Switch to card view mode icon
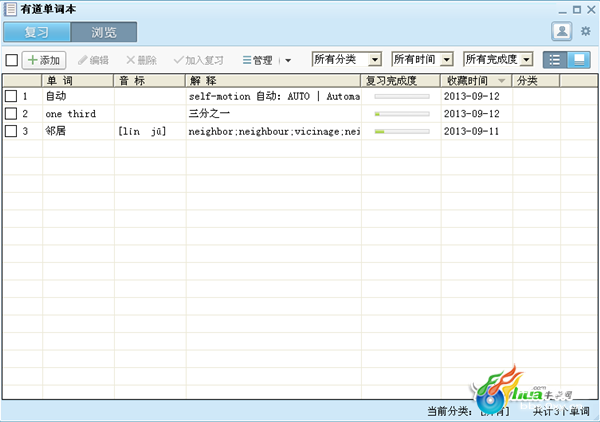 [579, 60]
